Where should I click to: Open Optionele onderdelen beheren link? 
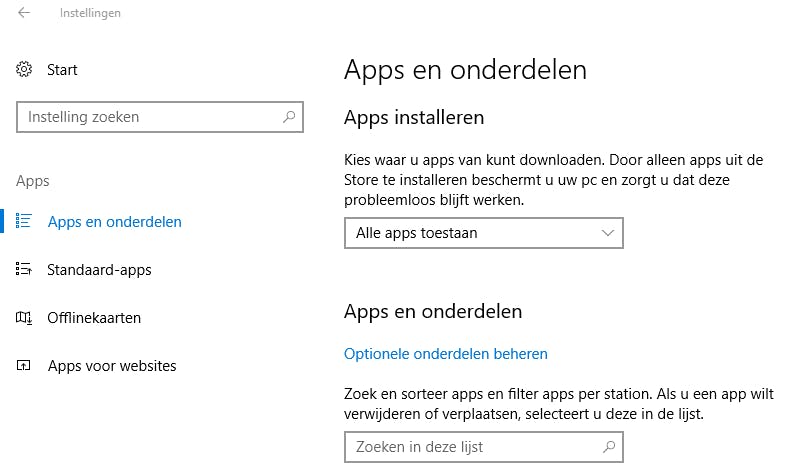click(445, 354)
